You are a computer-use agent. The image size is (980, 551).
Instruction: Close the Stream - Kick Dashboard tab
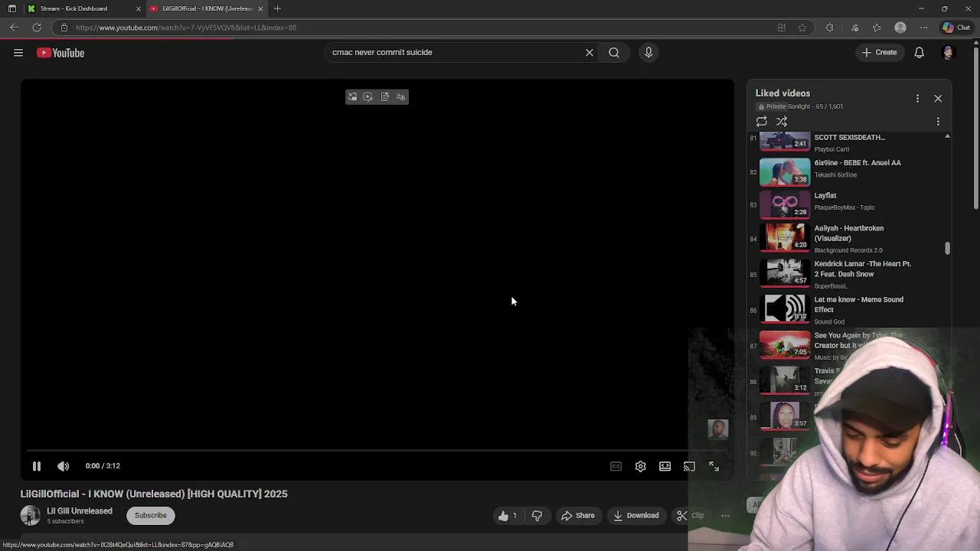(x=139, y=8)
